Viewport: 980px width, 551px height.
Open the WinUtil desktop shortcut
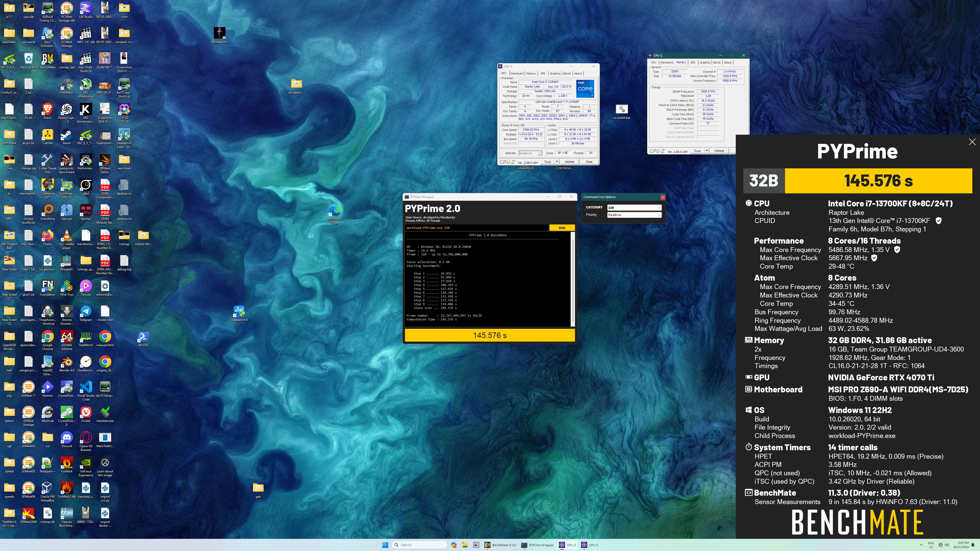coord(143,339)
